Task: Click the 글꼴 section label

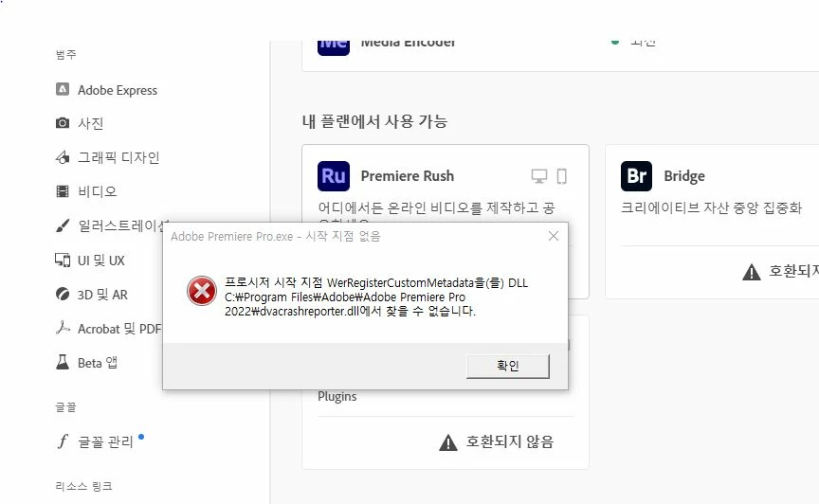Action: pyautogui.click(x=65, y=406)
